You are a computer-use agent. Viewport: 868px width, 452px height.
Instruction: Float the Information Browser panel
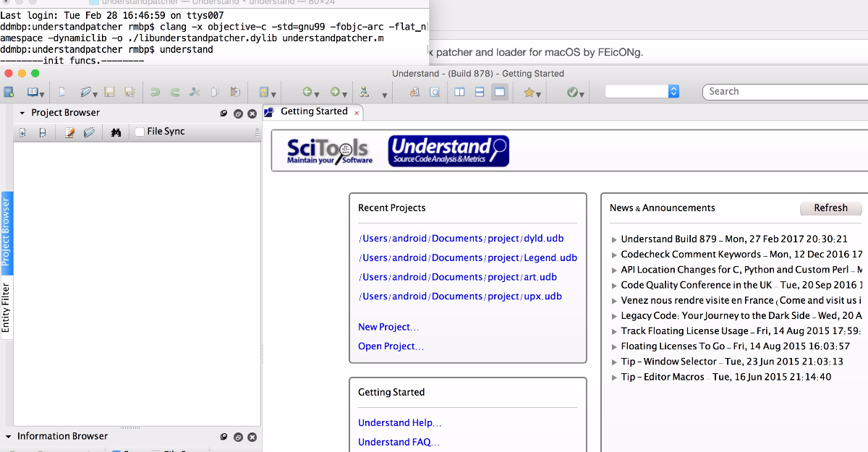pyautogui.click(x=238, y=437)
